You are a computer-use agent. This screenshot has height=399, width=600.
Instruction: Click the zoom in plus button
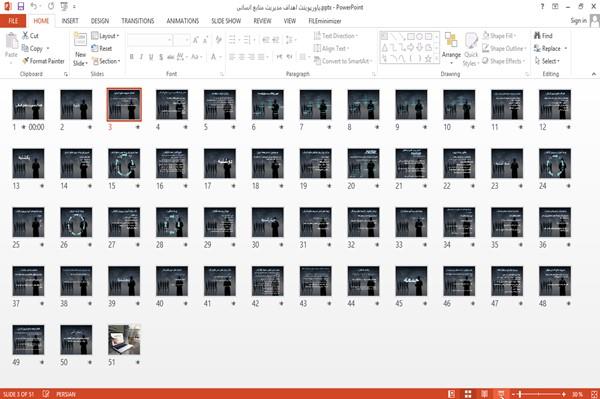click(x=564, y=394)
